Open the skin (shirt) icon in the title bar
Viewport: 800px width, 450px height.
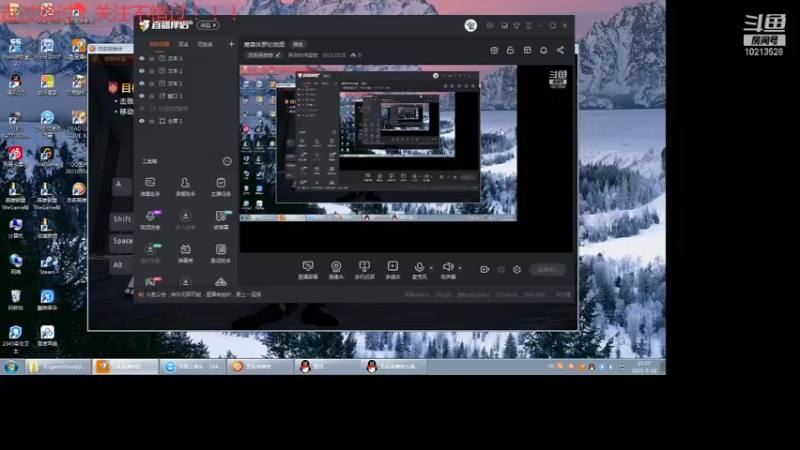click(x=516, y=26)
